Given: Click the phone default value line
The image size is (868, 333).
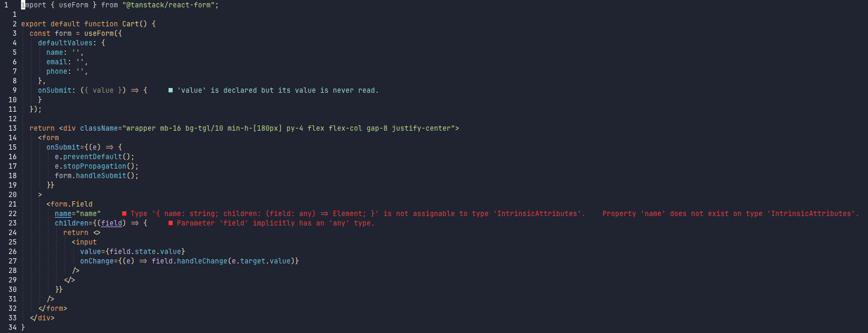Looking at the screenshot, I should click(x=67, y=71).
